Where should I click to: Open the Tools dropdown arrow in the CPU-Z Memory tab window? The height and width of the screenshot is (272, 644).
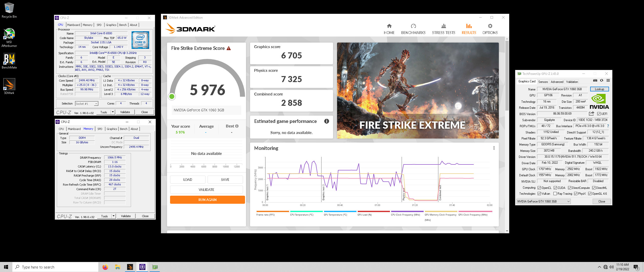tap(114, 216)
